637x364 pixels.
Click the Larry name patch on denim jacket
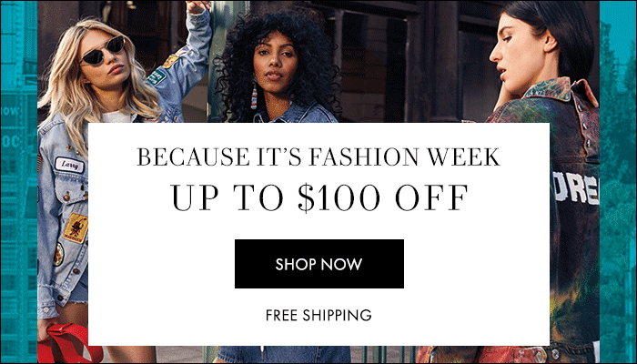click(69, 166)
